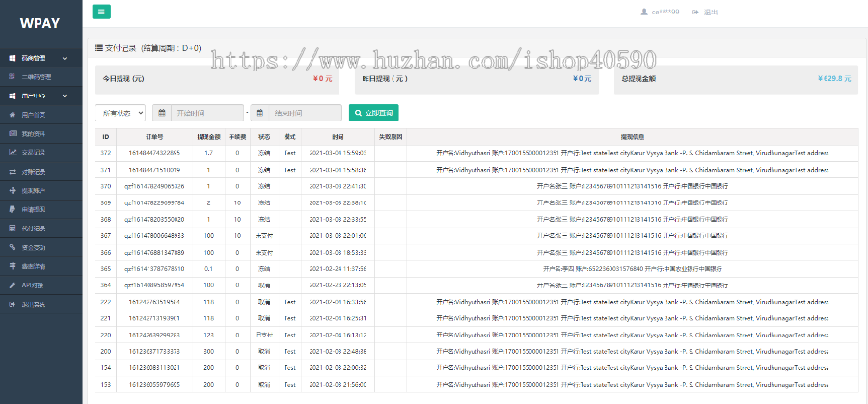
Task: Open the sidebar item with the exchange arrows icon
Action: point(12,171)
